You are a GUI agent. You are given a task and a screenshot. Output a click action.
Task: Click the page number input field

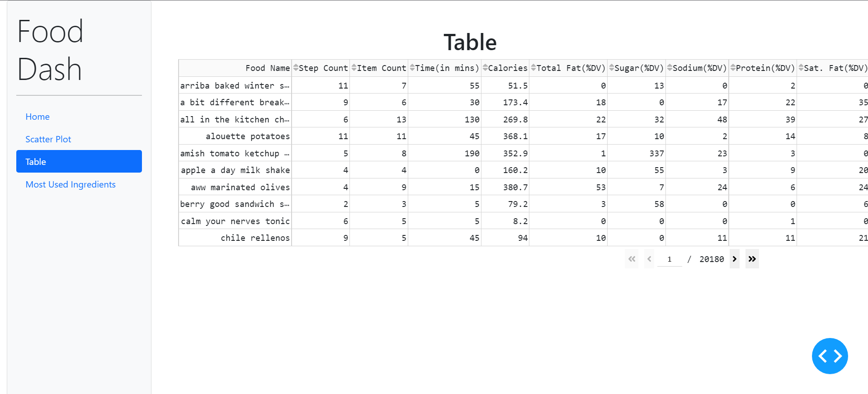(x=670, y=259)
